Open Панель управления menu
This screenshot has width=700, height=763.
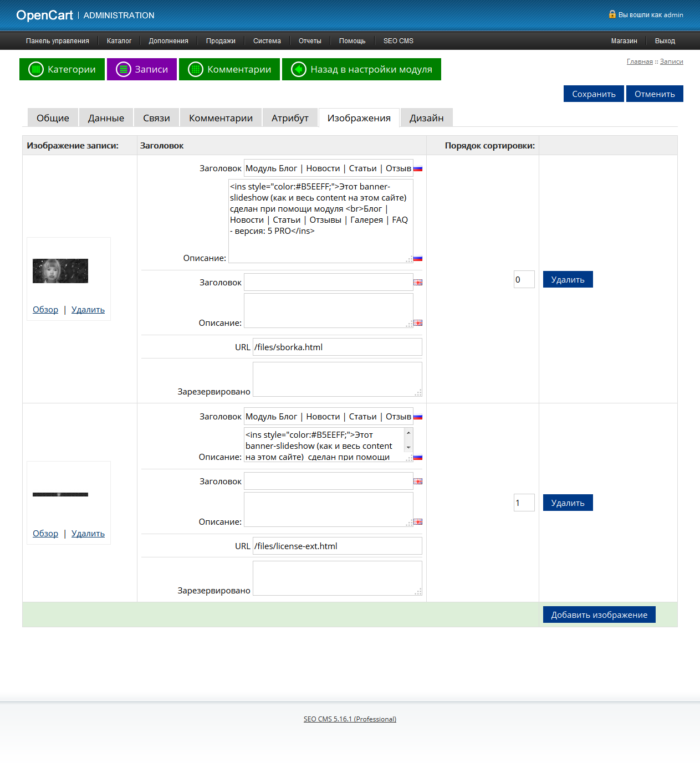click(58, 41)
